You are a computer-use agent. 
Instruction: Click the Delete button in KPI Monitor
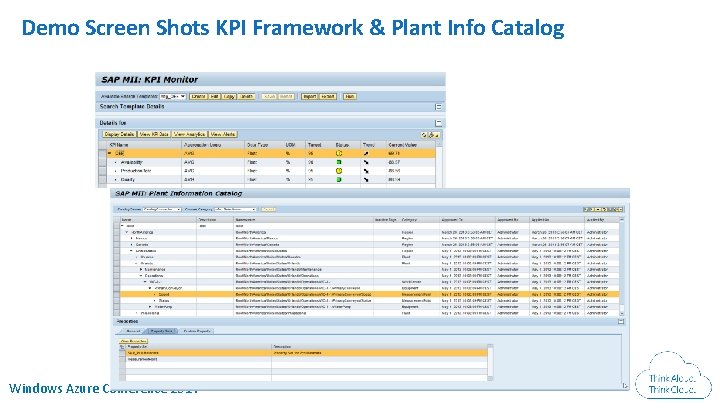[247, 96]
